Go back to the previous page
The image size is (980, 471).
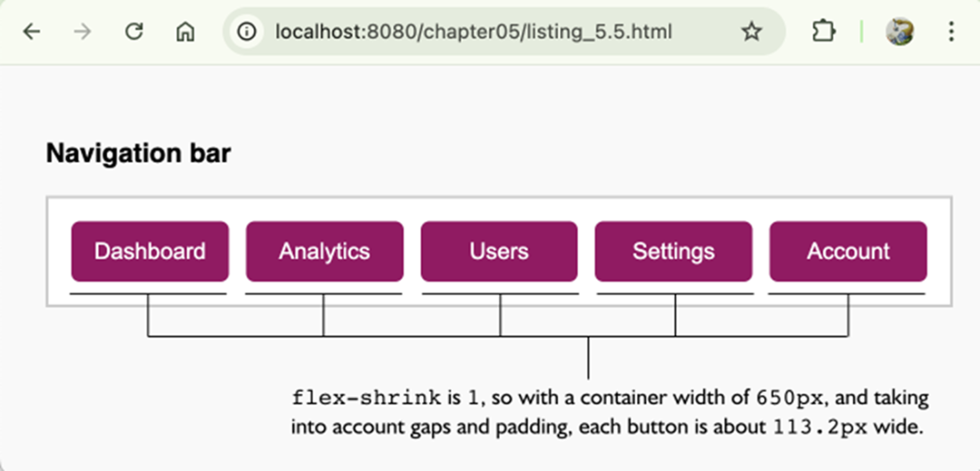32,32
